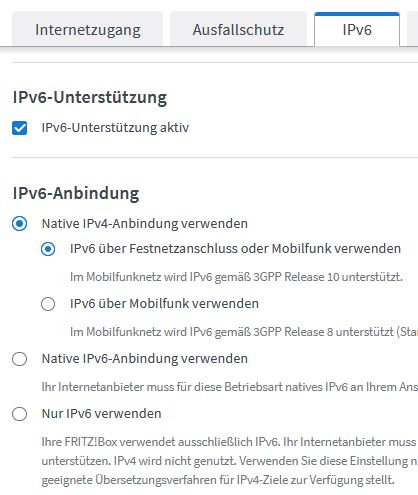Image resolution: width=418 pixels, height=495 pixels.
Task: Click the IPv6-Unterstützung section heading
Action: (x=90, y=98)
